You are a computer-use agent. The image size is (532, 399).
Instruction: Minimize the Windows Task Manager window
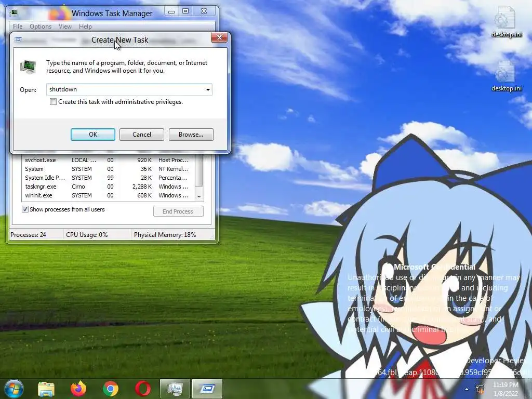click(171, 11)
